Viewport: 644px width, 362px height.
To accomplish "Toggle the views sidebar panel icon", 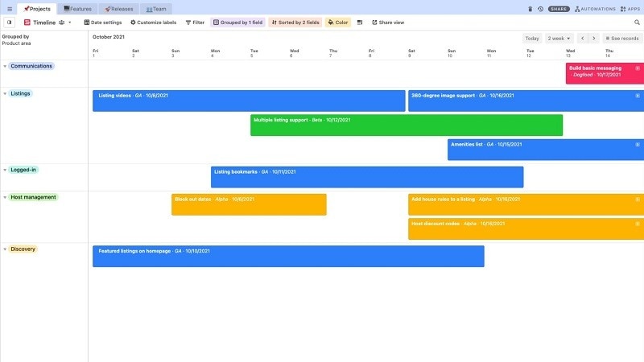I will (9, 23).
